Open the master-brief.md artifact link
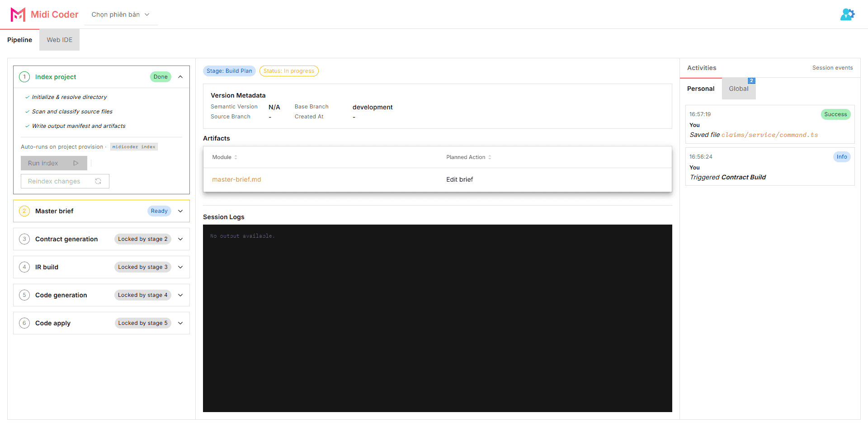This screenshot has width=868, height=427. pyautogui.click(x=236, y=179)
